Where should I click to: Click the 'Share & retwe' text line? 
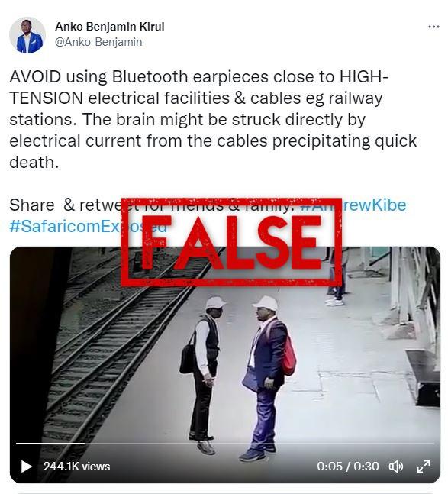pos(65,205)
